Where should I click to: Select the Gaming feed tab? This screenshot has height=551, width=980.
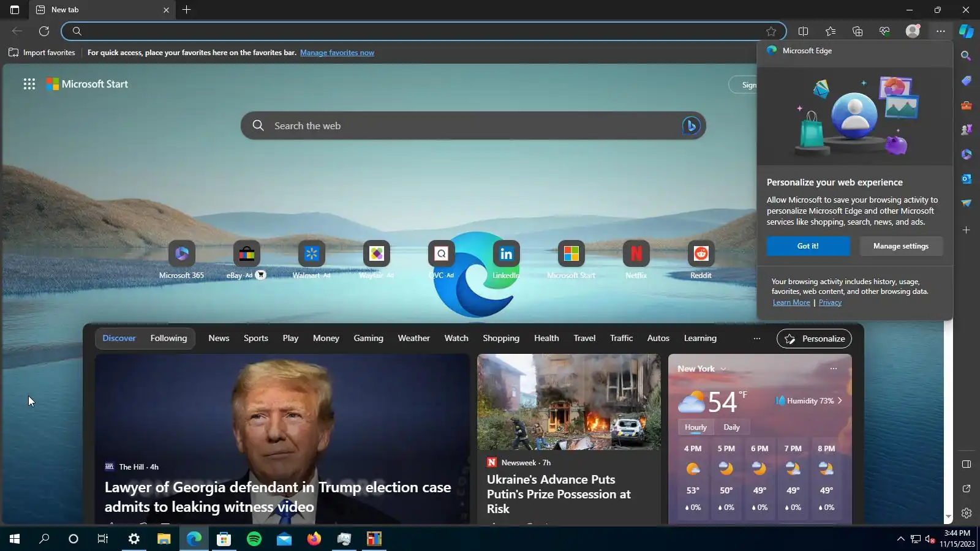click(368, 338)
